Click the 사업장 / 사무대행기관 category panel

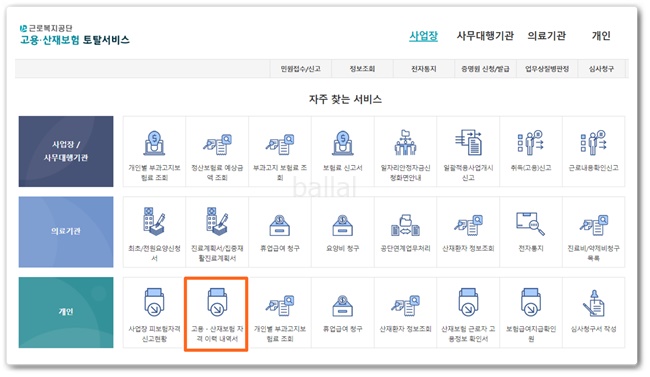coord(66,151)
